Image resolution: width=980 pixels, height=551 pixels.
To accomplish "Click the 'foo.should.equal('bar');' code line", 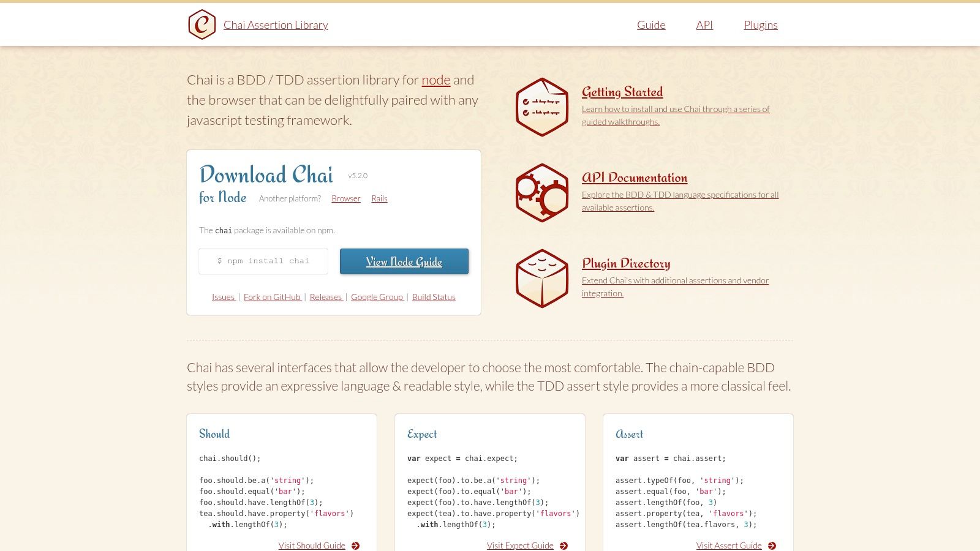I will tap(252, 492).
